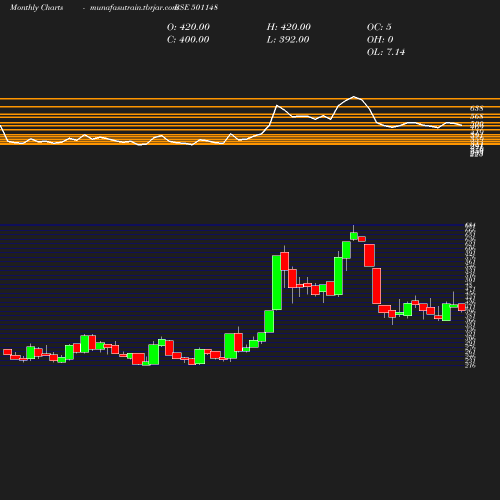This screenshot has height=500, width=500.
Task: Click the Monthly Charts title
Action: [36, 7]
